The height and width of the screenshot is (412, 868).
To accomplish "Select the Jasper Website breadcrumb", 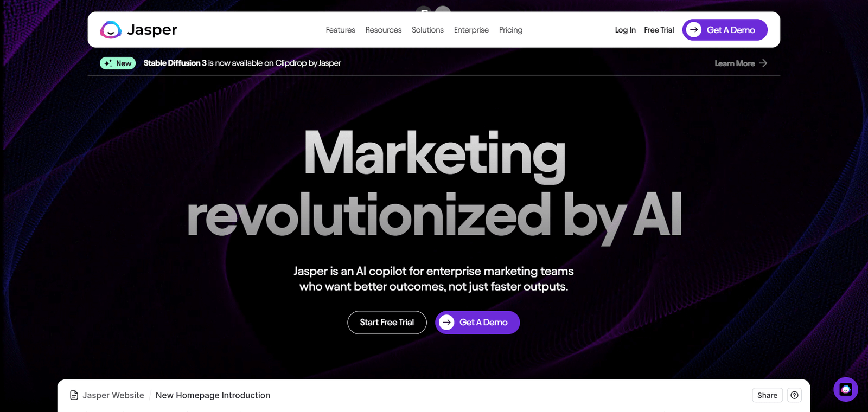I will (113, 395).
